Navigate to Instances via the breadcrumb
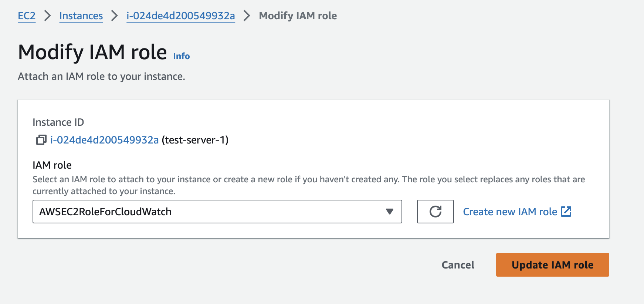This screenshot has width=644, height=304. click(81, 16)
